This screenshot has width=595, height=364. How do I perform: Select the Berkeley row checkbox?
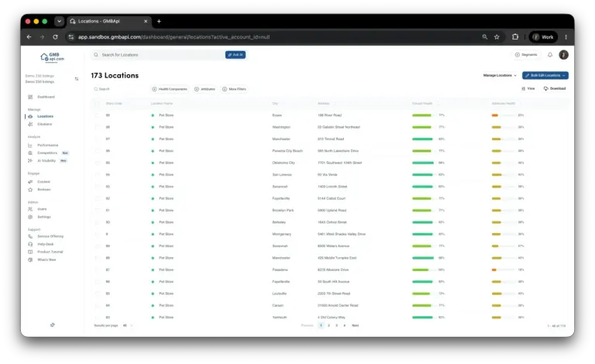point(97,222)
